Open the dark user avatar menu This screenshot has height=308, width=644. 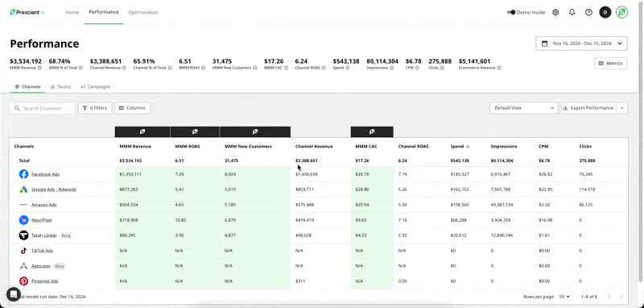click(x=605, y=12)
